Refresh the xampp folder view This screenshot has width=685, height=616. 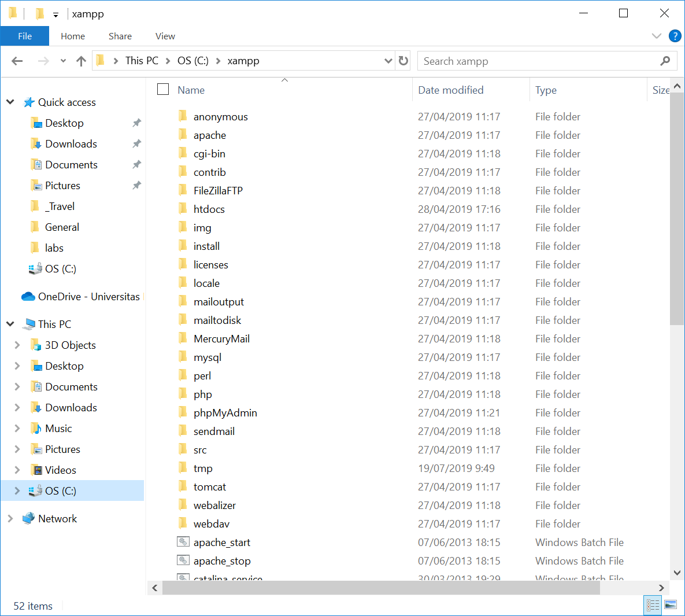click(x=403, y=61)
